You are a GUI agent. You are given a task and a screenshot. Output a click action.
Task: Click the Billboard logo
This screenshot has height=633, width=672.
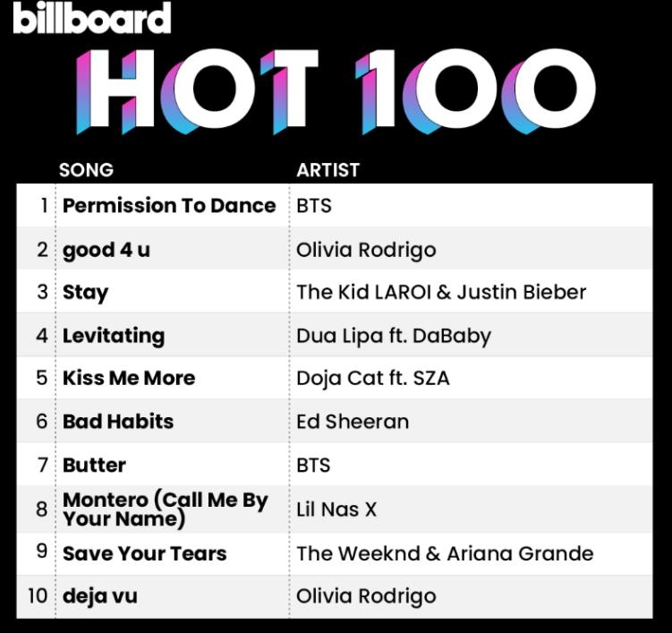click(92, 19)
